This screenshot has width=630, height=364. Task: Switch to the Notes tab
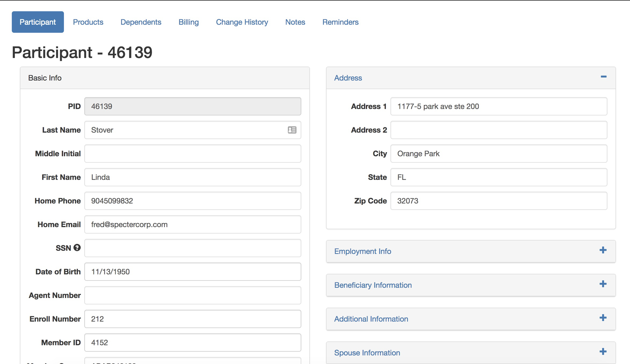[295, 22]
